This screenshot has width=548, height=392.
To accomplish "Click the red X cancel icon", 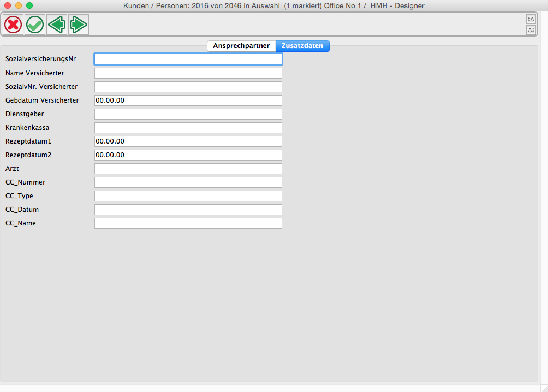I will (x=13, y=25).
